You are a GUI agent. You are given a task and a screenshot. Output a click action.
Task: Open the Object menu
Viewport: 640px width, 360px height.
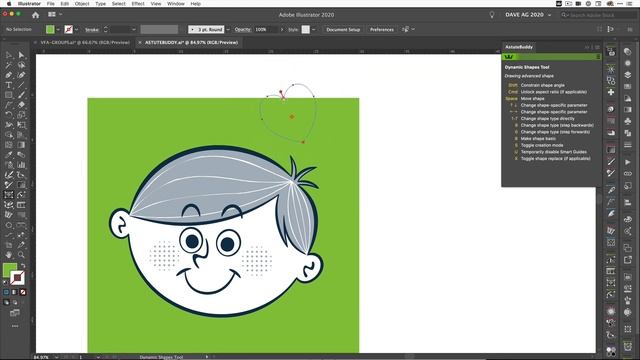click(82, 4)
